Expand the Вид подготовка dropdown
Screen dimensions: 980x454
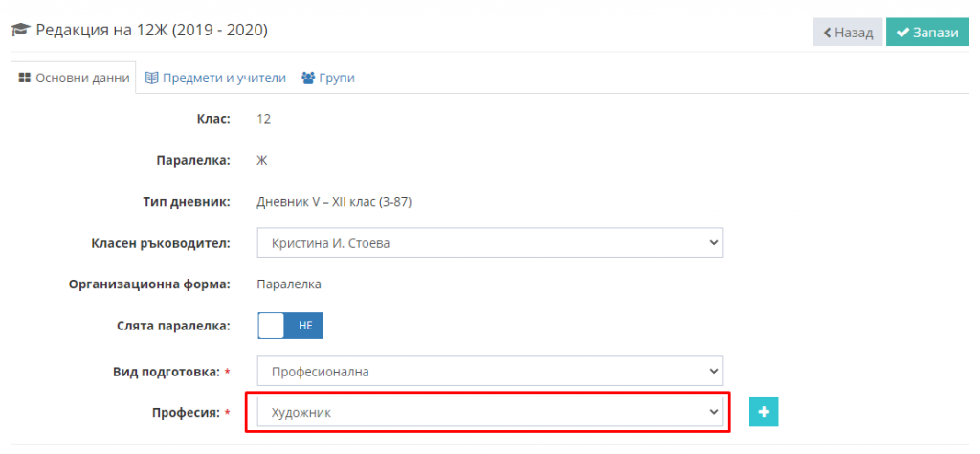(490, 372)
